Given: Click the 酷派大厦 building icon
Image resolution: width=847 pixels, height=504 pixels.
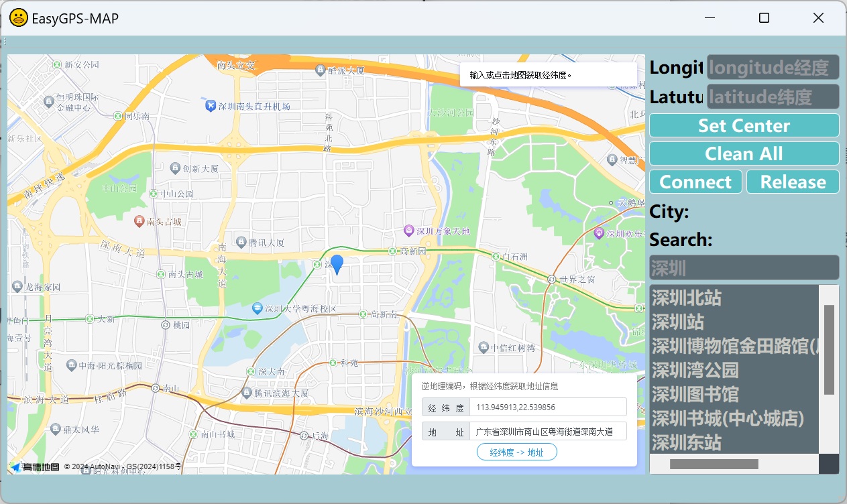Looking at the screenshot, I should click(321, 69).
